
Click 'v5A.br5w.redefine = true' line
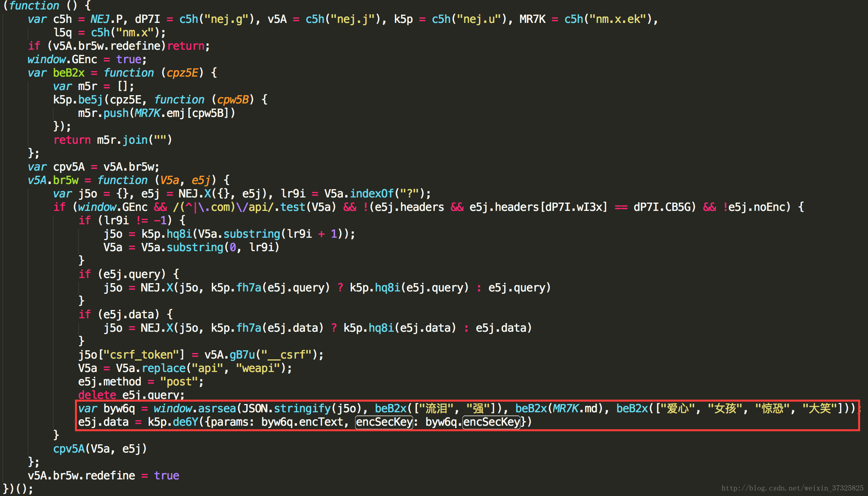tap(103, 476)
